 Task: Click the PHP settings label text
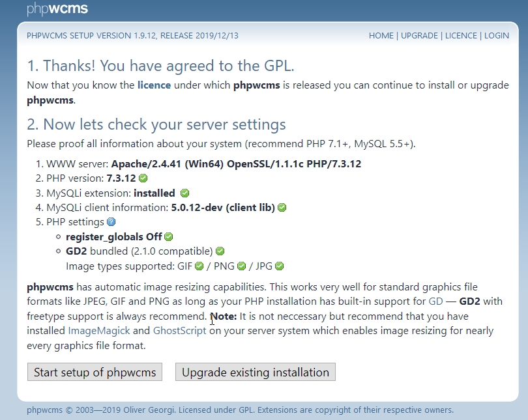(x=75, y=222)
